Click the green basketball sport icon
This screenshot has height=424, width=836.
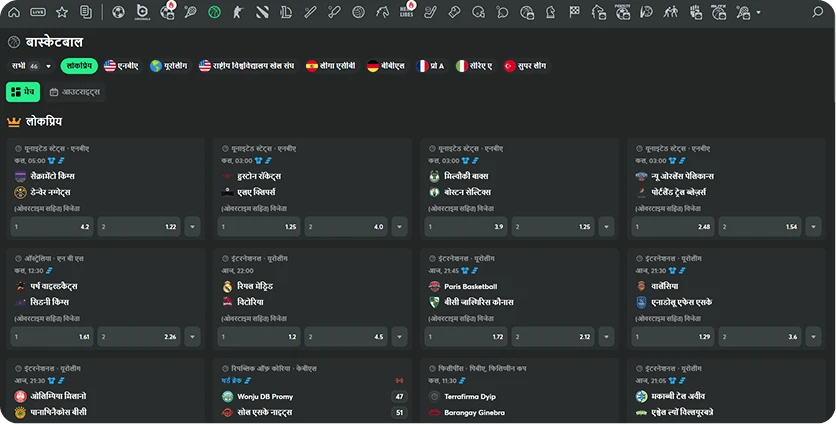pos(214,12)
